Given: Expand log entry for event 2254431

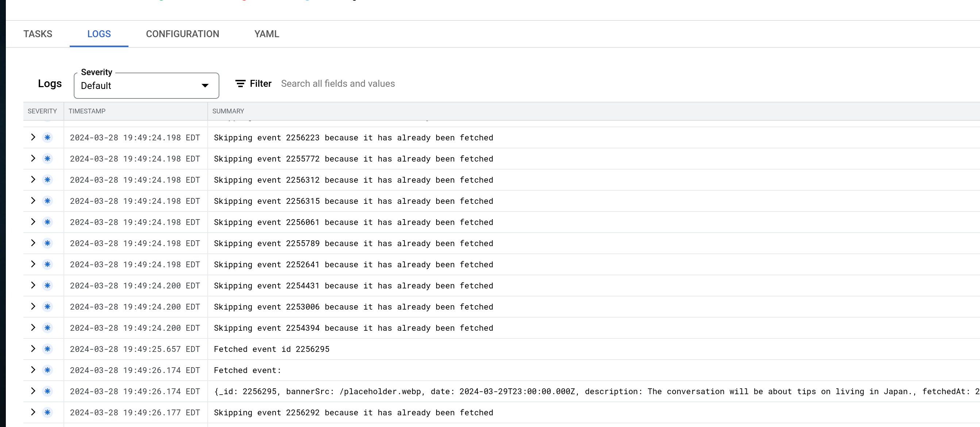Looking at the screenshot, I should coord(33,285).
